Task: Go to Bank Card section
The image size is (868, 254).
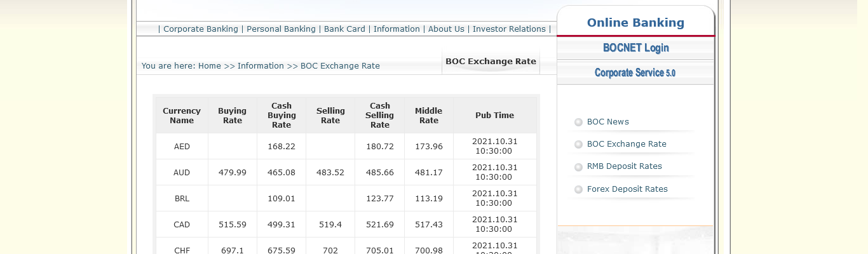Action: (x=344, y=29)
